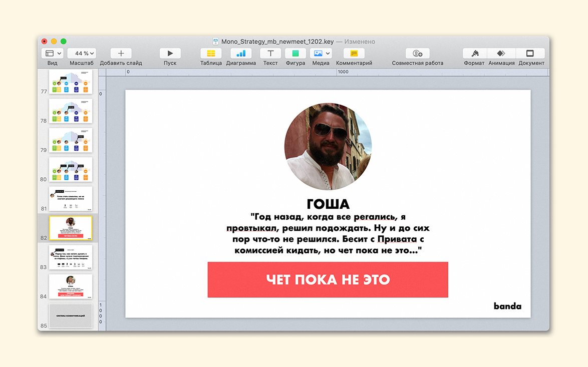The width and height of the screenshot is (588, 367).
Task: Insert a table with the Таблица icon
Action: (211, 53)
